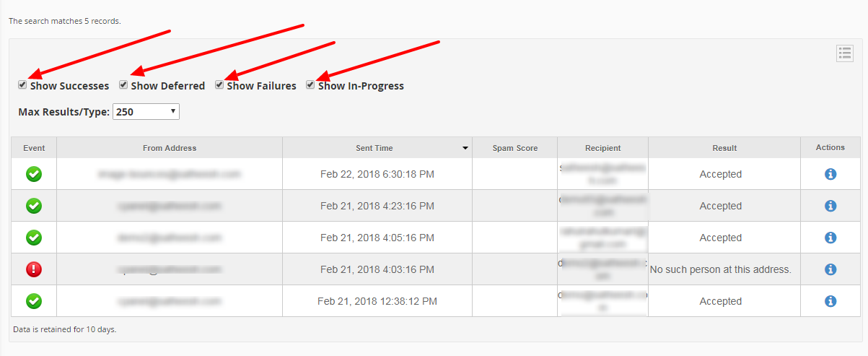The image size is (868, 356).
Task: Click green success icon for Feb 22 email
Action: 34,174
